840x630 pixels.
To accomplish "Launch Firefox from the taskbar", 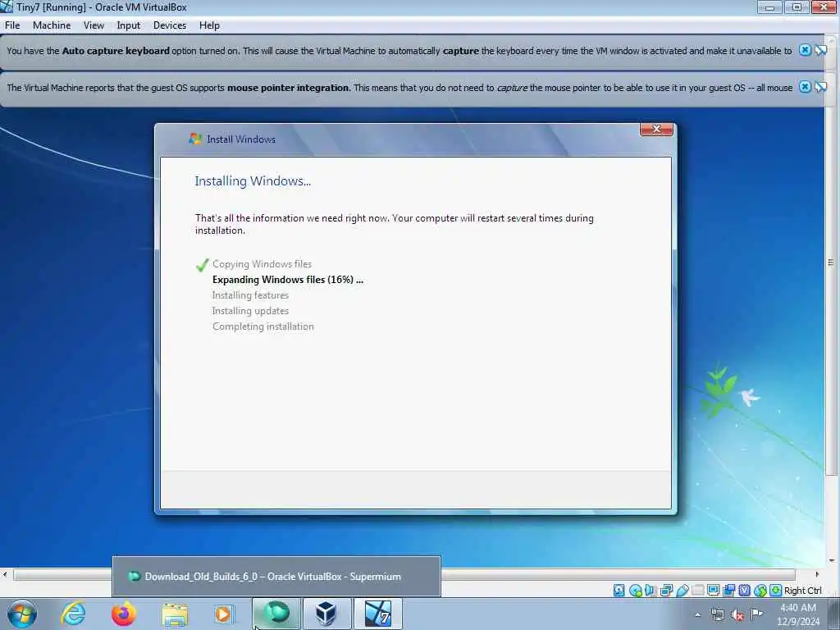I will pos(124,614).
